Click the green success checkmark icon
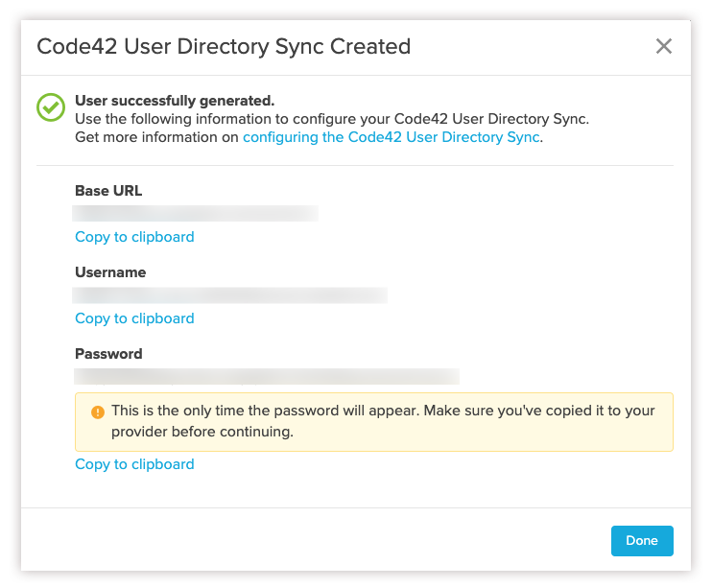The image size is (712, 588). click(51, 107)
